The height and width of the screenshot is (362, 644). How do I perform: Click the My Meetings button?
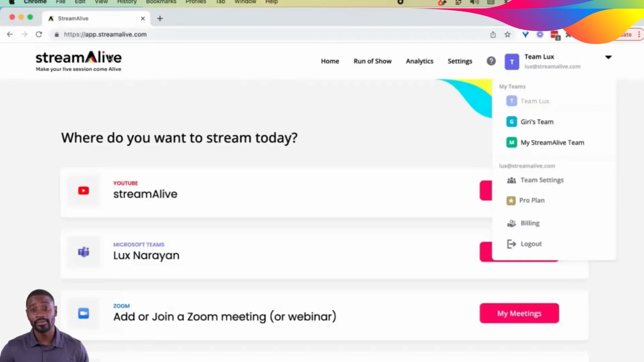519,313
